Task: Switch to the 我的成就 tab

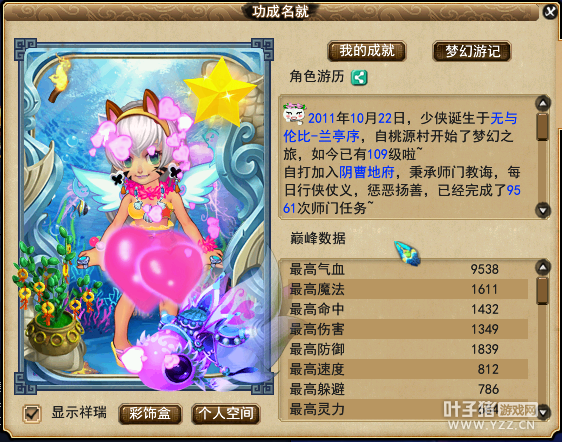Action: pos(367,51)
